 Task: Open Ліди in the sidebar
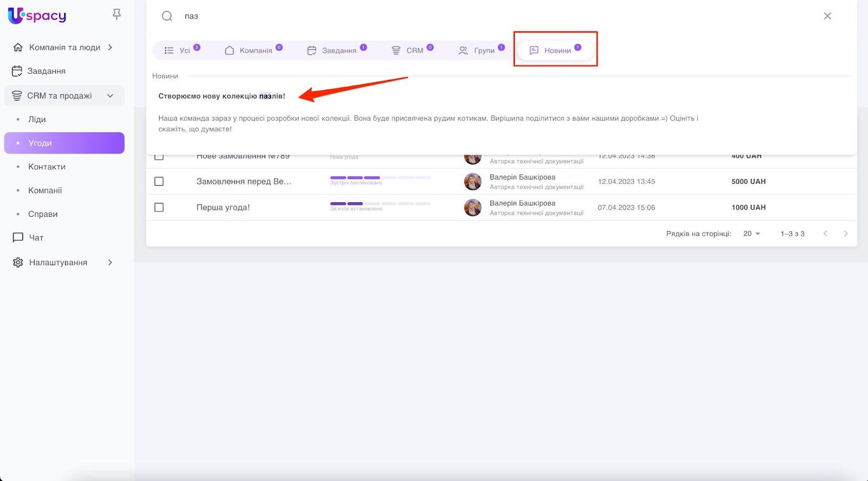pos(65,119)
